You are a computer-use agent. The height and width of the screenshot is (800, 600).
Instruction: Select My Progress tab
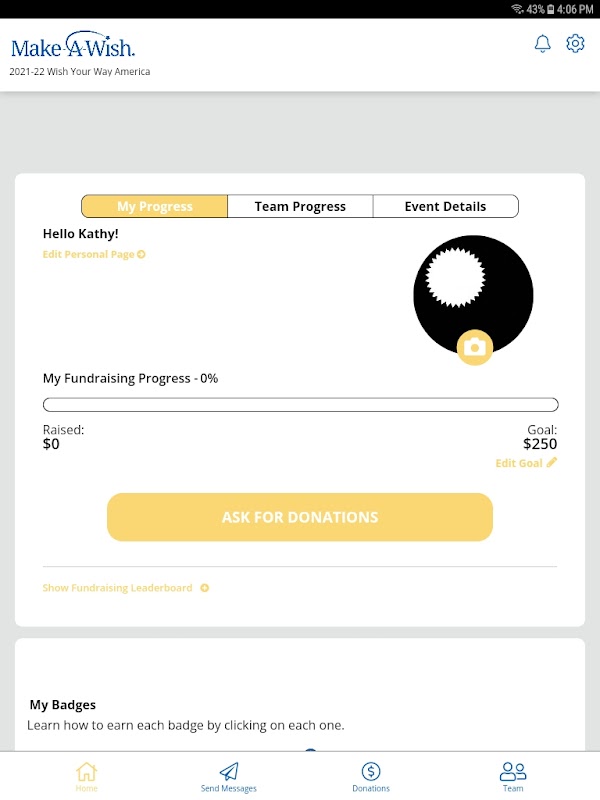pyautogui.click(x=155, y=206)
